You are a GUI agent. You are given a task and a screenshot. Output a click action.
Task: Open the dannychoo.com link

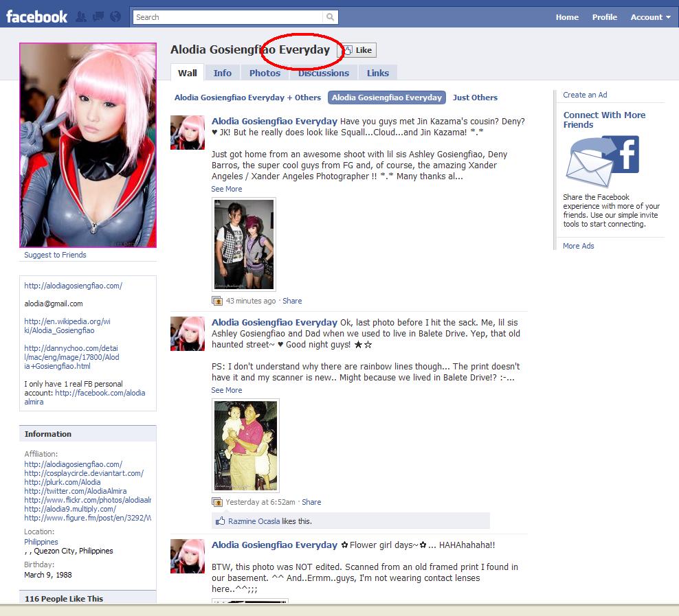71,357
